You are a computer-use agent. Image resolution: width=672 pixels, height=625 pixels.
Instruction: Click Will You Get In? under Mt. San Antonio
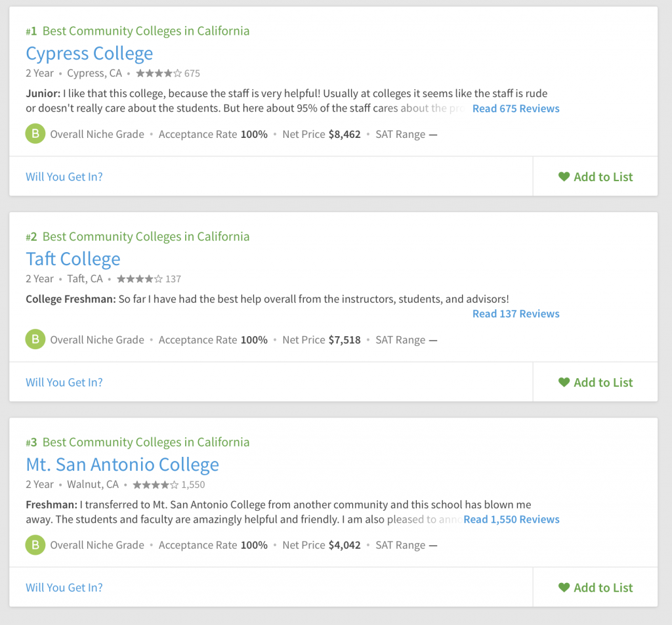coord(64,588)
